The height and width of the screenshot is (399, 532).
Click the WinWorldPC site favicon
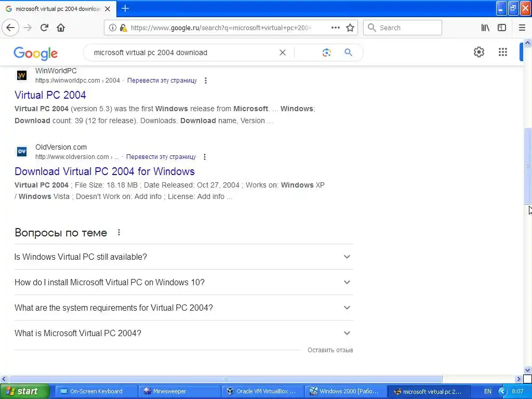point(22,75)
